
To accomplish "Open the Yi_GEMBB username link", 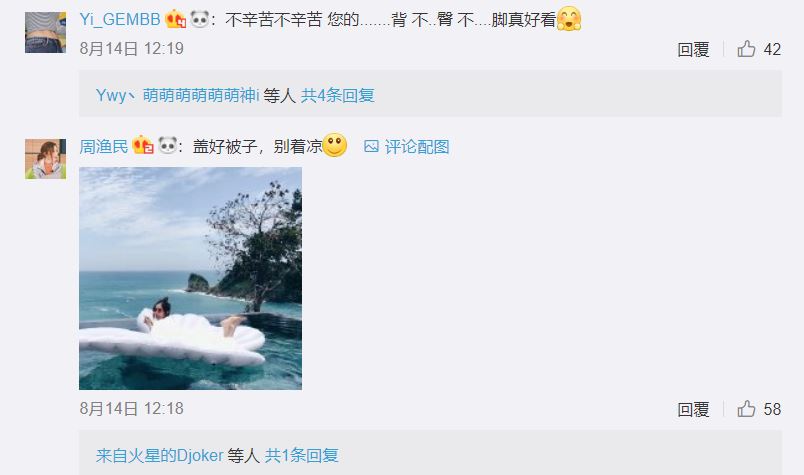I will coord(120,19).
